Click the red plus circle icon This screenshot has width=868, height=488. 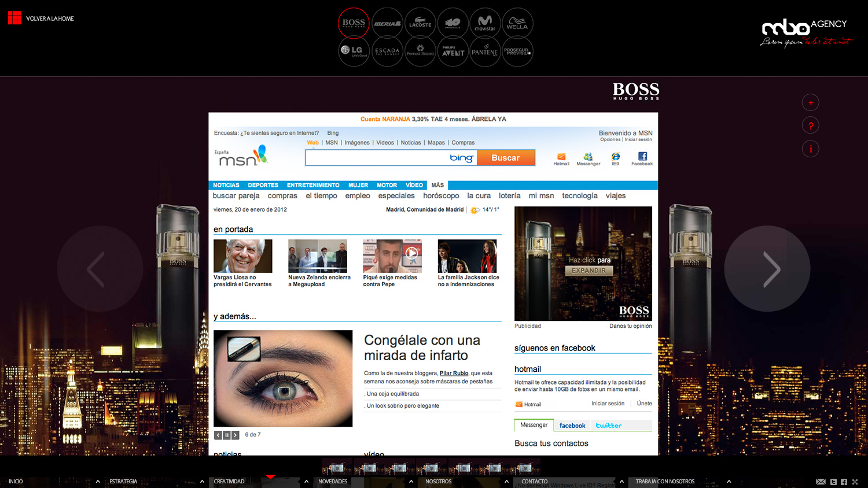click(810, 102)
